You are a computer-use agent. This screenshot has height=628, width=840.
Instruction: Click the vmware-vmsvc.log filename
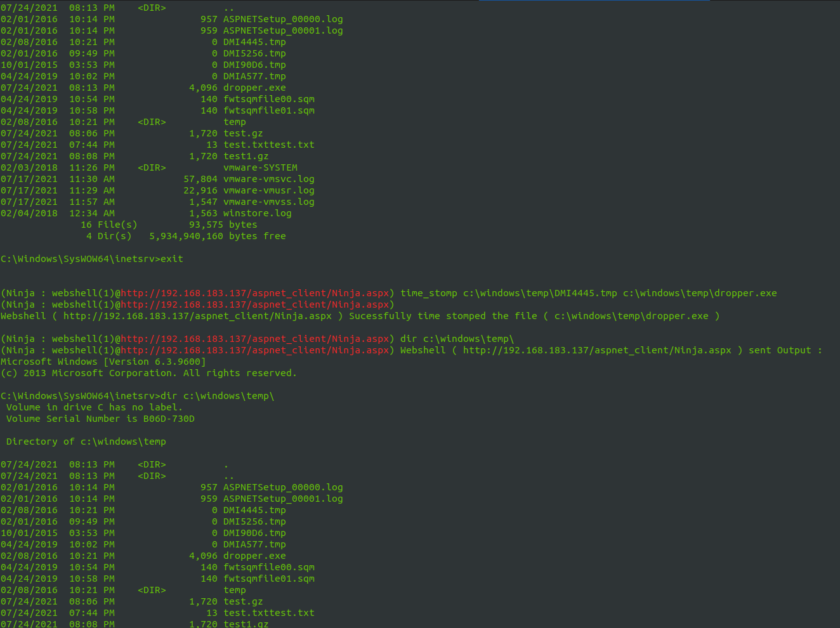click(269, 179)
